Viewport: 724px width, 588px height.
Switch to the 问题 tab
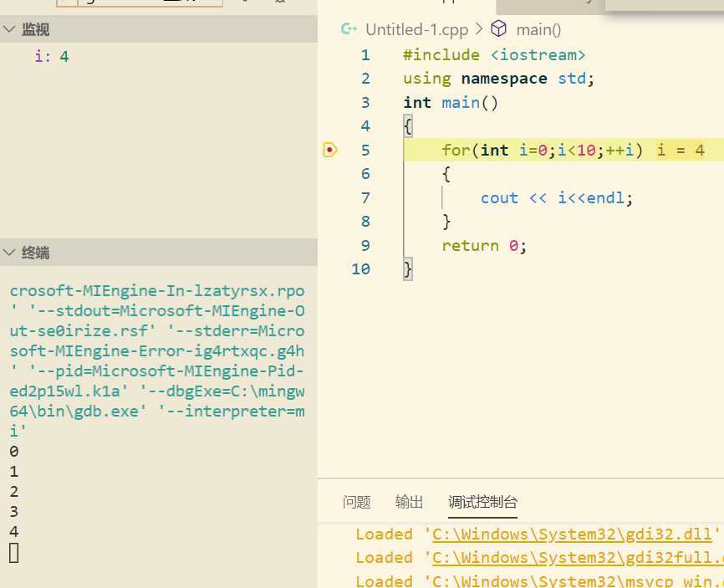tap(356, 502)
